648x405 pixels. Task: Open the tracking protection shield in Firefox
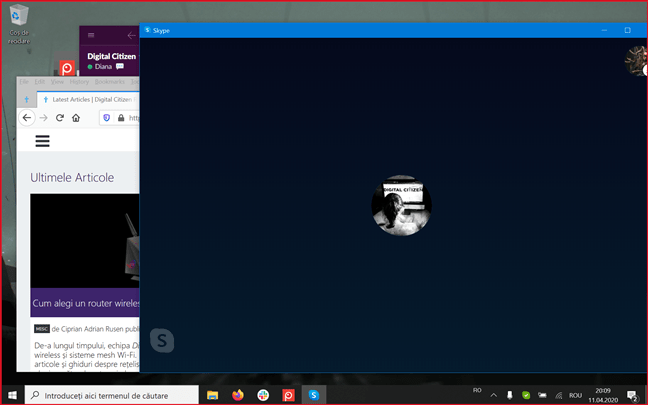pos(107,118)
